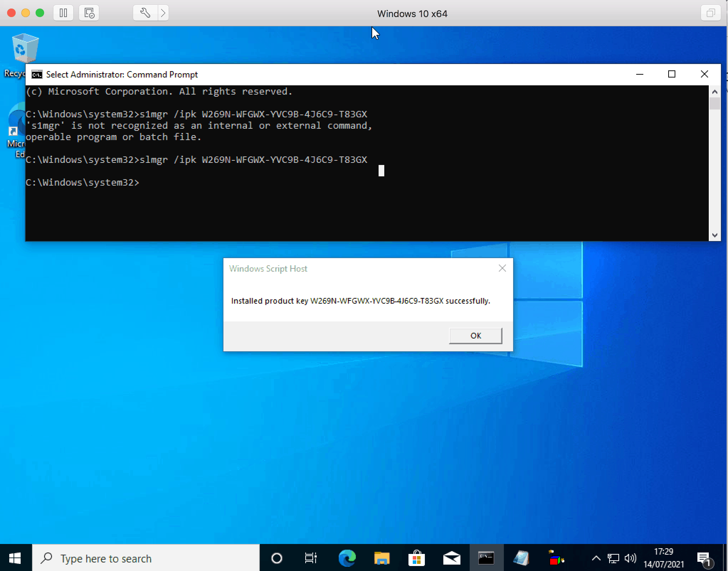Close the macOS VM window red button
The height and width of the screenshot is (571, 728).
pyautogui.click(x=11, y=13)
